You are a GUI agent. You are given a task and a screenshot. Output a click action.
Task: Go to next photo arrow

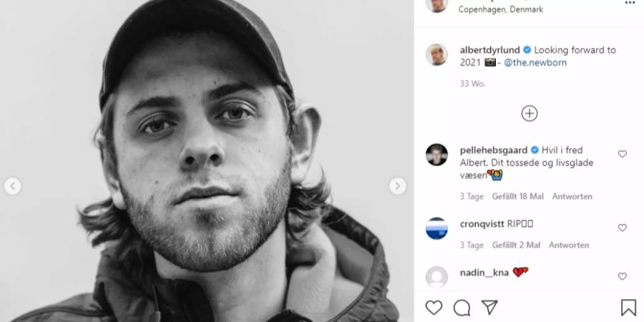[x=398, y=186]
